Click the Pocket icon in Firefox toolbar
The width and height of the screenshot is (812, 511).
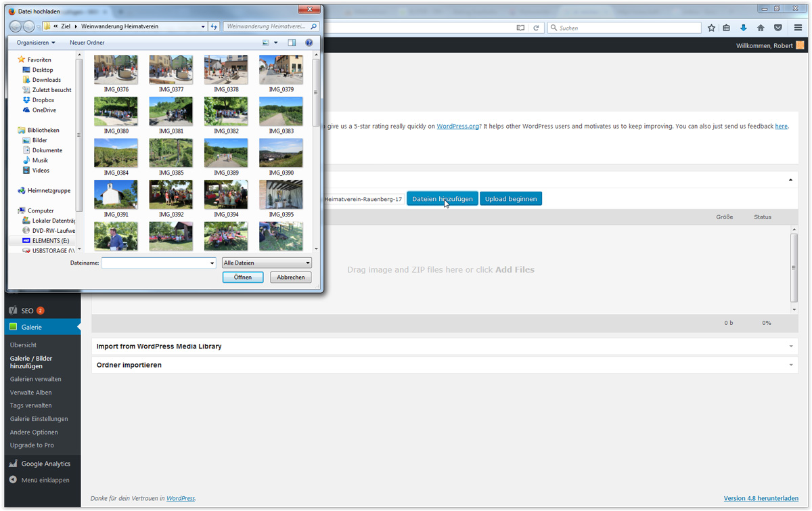coord(777,28)
